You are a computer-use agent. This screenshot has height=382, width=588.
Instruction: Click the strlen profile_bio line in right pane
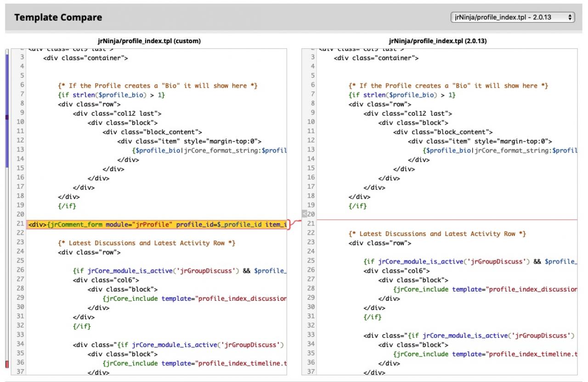coord(402,95)
